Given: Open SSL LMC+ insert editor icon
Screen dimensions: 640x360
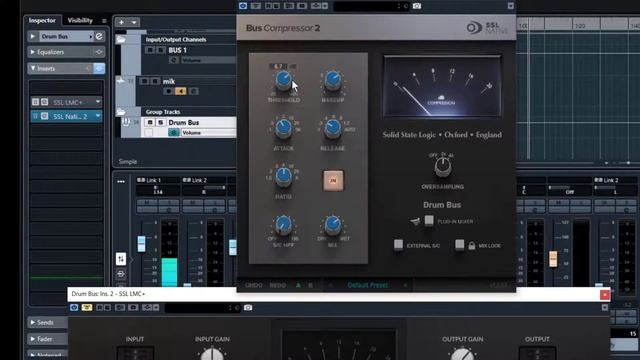Looking at the screenshot, I should click(x=44, y=102).
